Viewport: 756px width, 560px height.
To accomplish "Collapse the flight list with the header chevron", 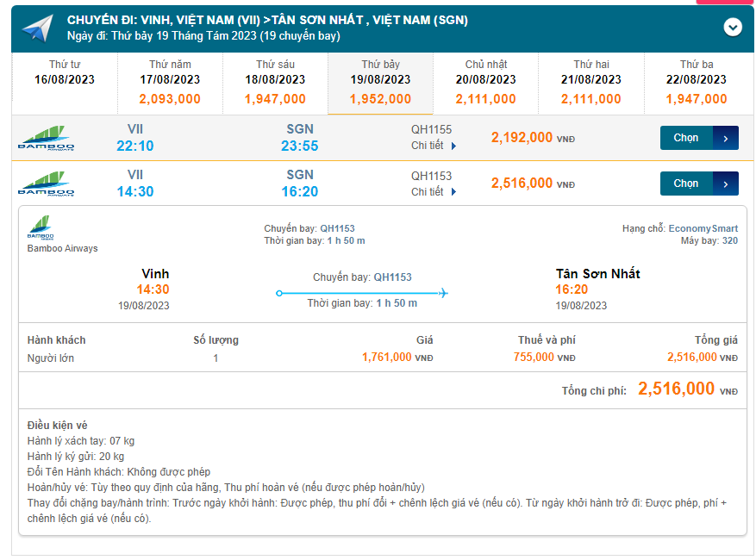I will pos(732,28).
